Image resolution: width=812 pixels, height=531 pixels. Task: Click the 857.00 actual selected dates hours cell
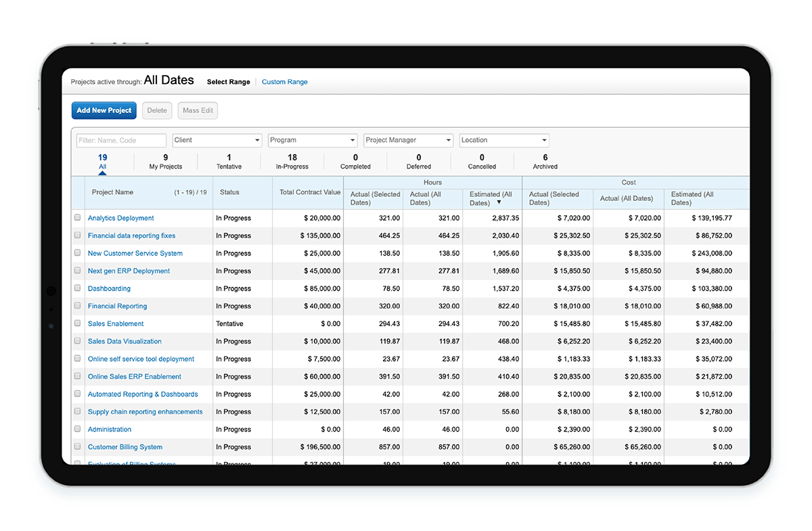tap(389, 446)
